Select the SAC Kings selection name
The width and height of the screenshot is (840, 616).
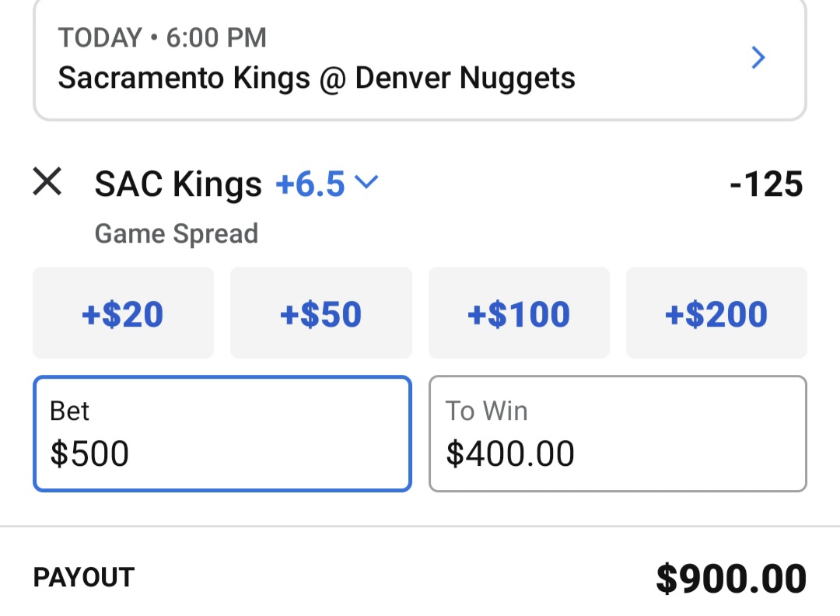point(178,184)
